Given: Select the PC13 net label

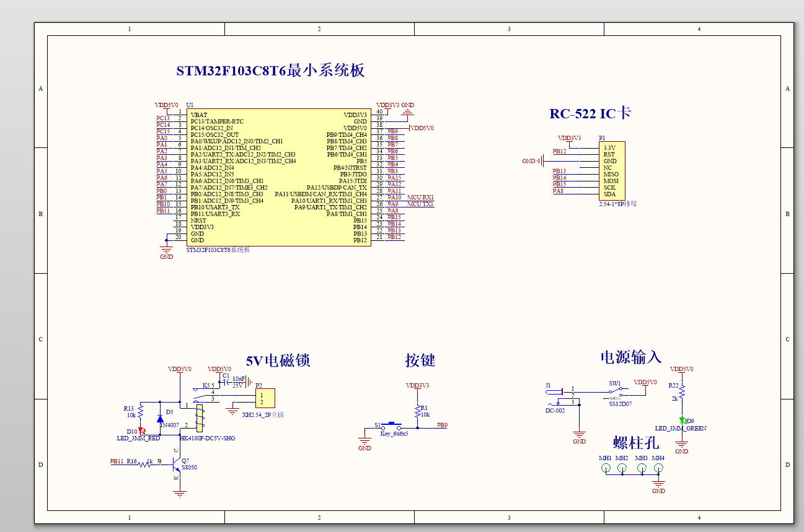Looking at the screenshot, I should tap(163, 118).
